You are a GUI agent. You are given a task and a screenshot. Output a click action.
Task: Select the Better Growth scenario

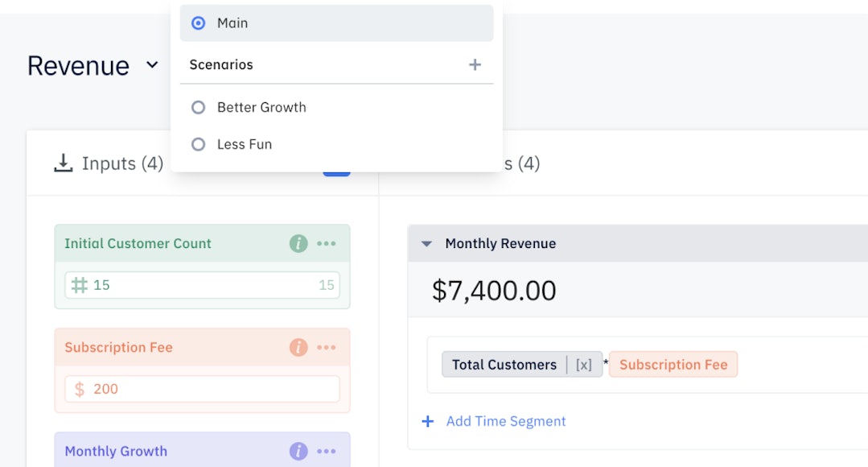tap(199, 107)
